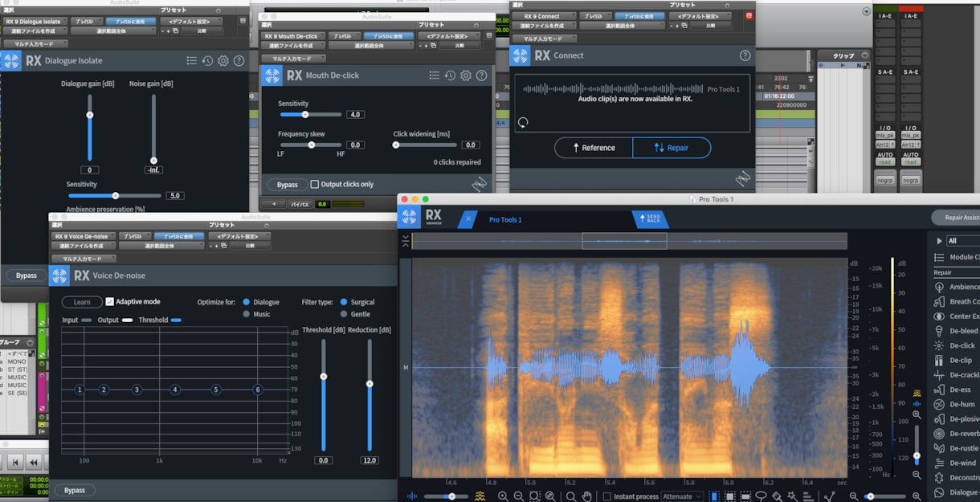
Task: Open Dialogue Isolate help question-mark icon
Action: click(239, 61)
